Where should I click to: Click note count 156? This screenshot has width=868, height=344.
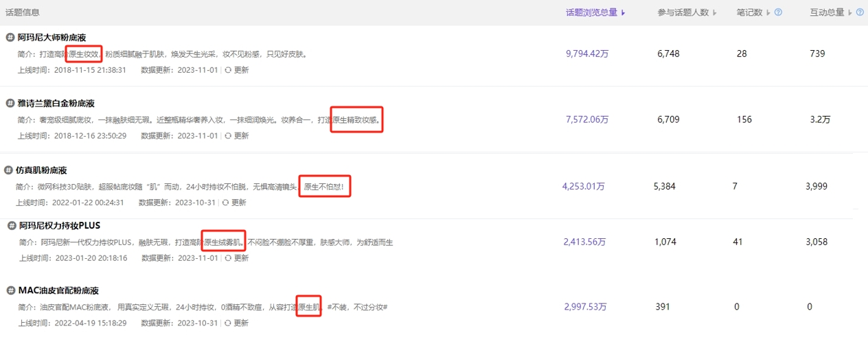(744, 119)
